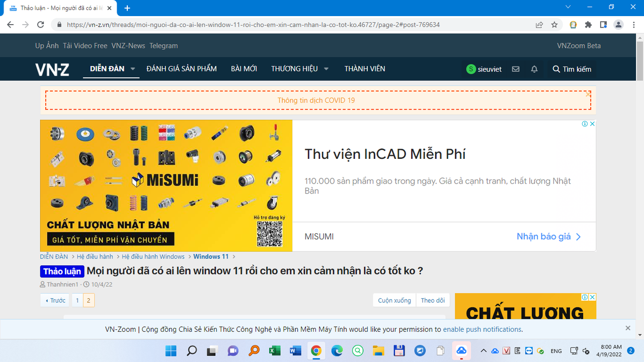Go to previous page with Trước button

[55, 300]
